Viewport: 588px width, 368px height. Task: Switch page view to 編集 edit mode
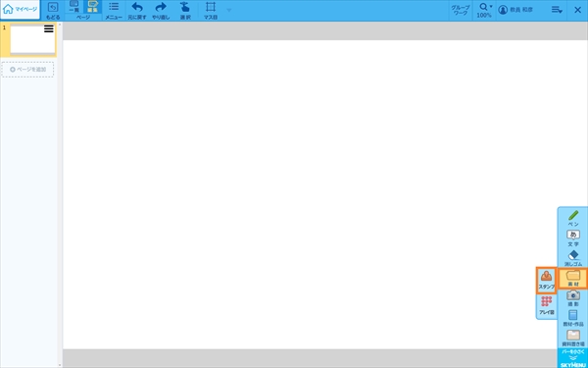(92, 7)
